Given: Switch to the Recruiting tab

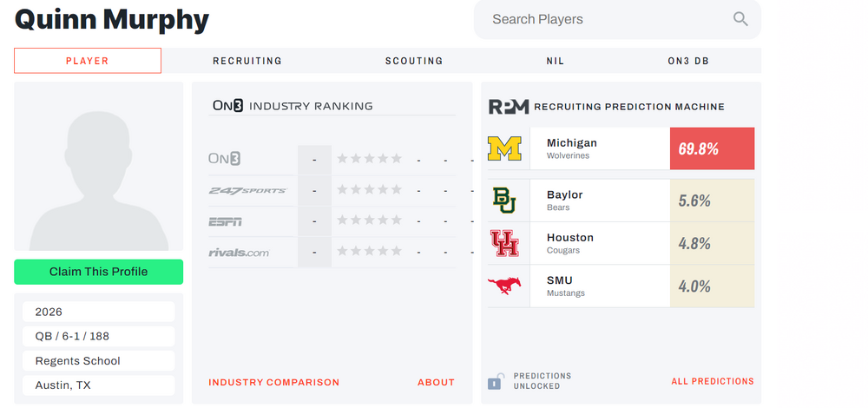Looking at the screenshot, I should [x=247, y=61].
